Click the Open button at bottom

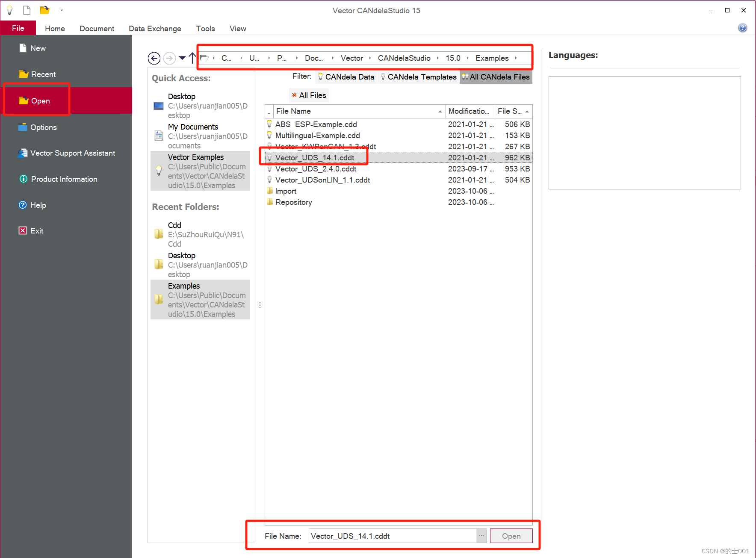click(511, 536)
